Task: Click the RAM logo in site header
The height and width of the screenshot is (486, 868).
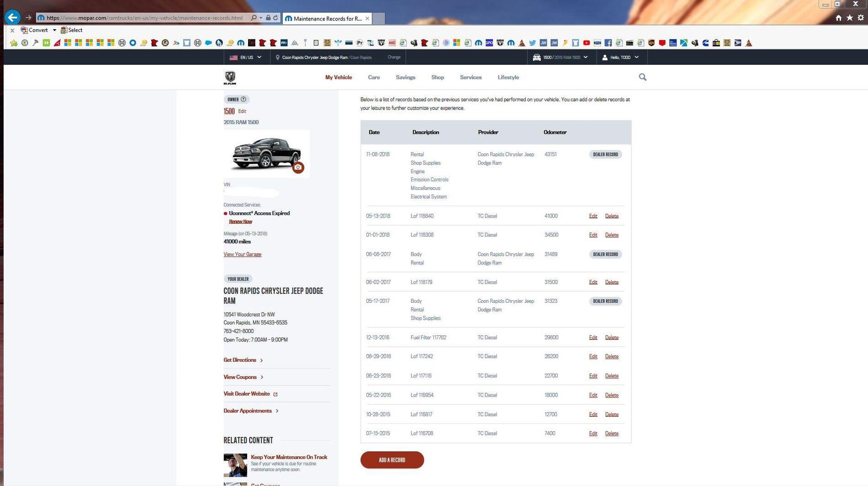Action: point(230,78)
